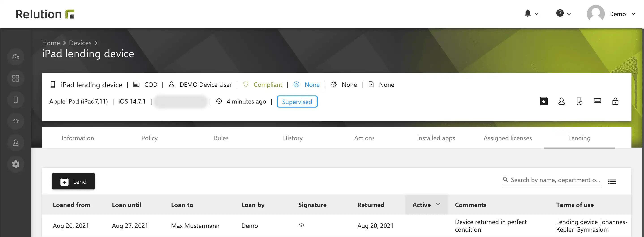Click the Demo user avatar

click(595, 14)
